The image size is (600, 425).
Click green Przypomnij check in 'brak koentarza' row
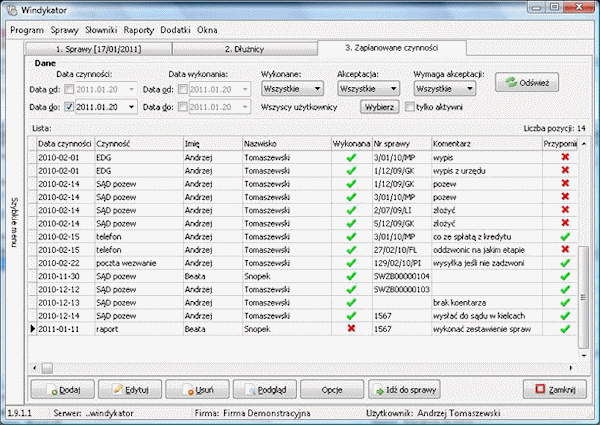[x=565, y=303]
